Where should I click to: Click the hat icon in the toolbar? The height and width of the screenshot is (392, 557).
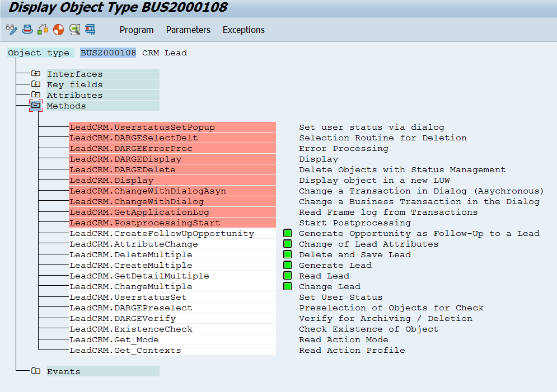pyautogui.click(x=27, y=30)
